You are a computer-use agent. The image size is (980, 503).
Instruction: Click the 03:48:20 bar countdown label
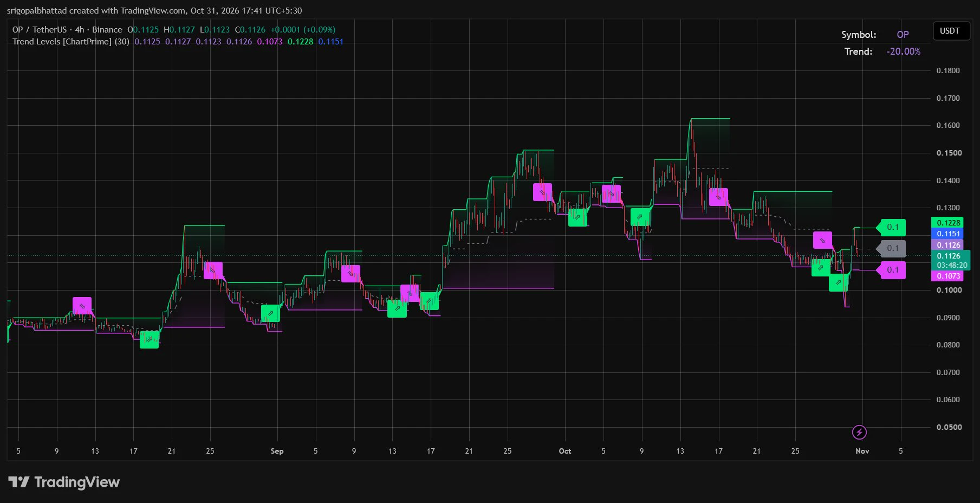(951, 265)
